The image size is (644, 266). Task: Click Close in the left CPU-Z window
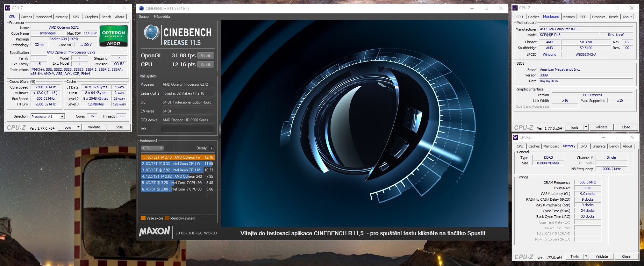click(118, 127)
